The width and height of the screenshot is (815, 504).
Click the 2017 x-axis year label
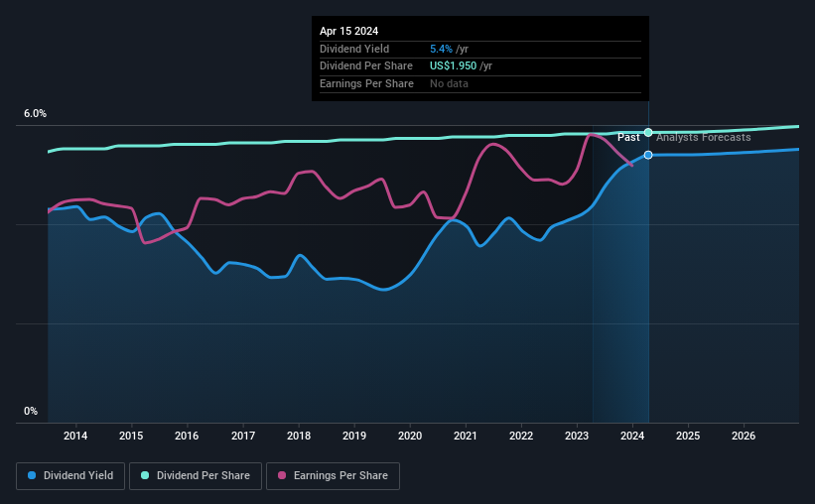tap(243, 436)
